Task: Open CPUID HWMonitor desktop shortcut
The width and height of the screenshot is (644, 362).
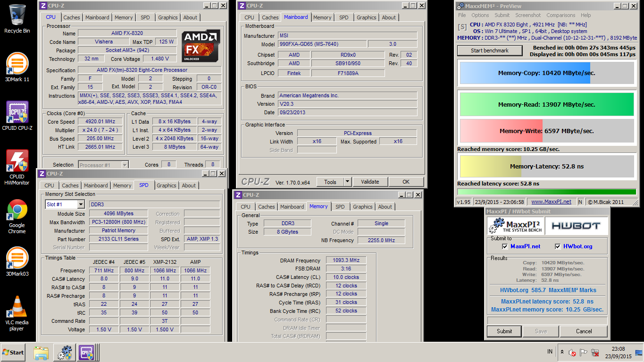Action: pyautogui.click(x=17, y=167)
